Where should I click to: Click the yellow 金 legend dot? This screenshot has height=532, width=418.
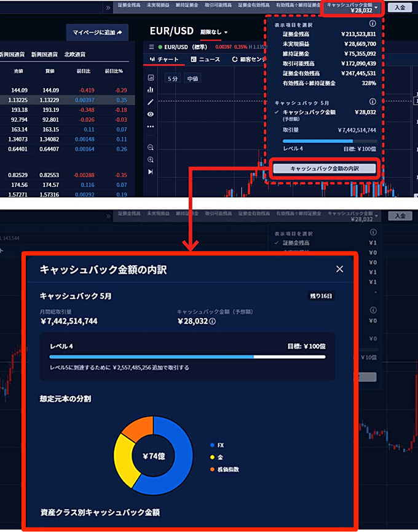click(x=212, y=457)
